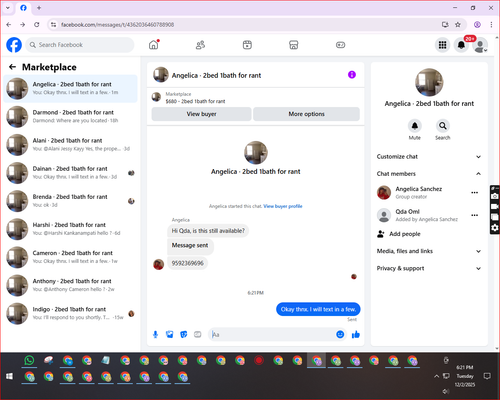This screenshot has height=400, width=500.
Task: Open the Cameron conversation
Action: coord(70,257)
